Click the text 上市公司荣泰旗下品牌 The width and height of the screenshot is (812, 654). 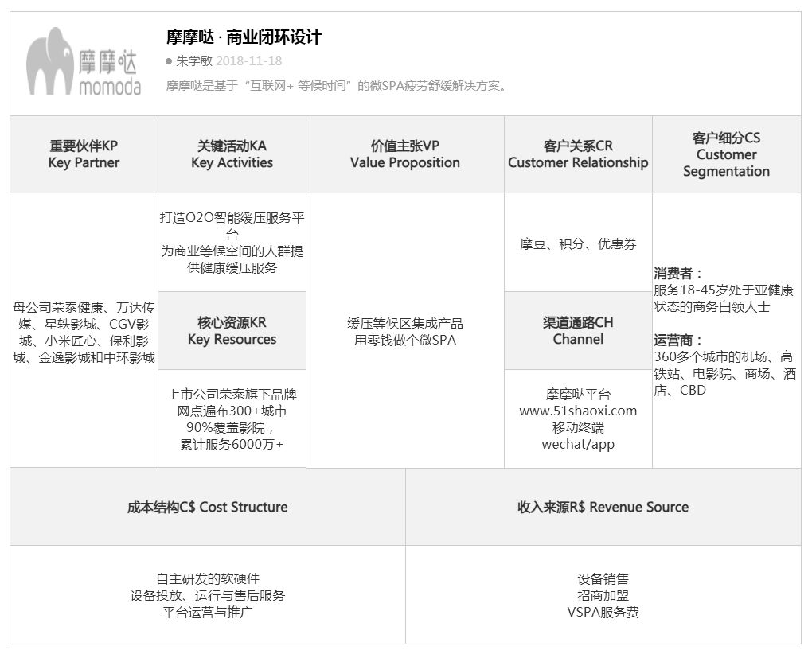pos(232,395)
